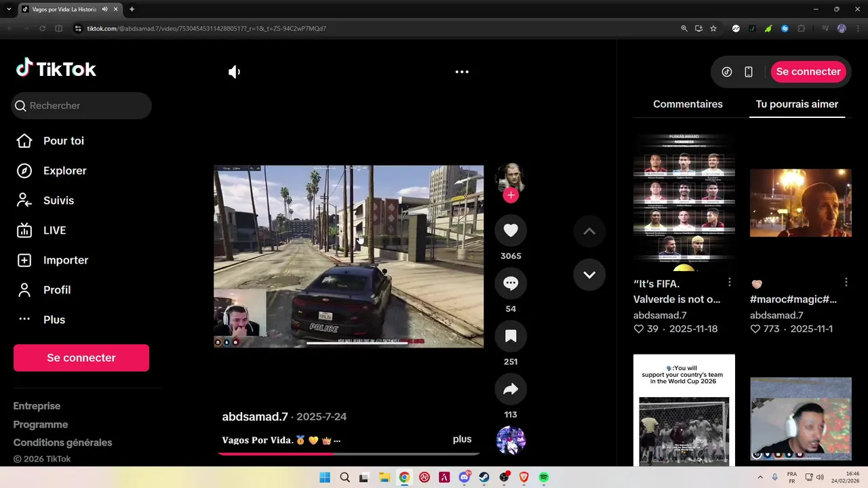Viewport: 868px width, 488px height.
Task: Expand Entreprise footer section
Action: [x=37, y=406]
